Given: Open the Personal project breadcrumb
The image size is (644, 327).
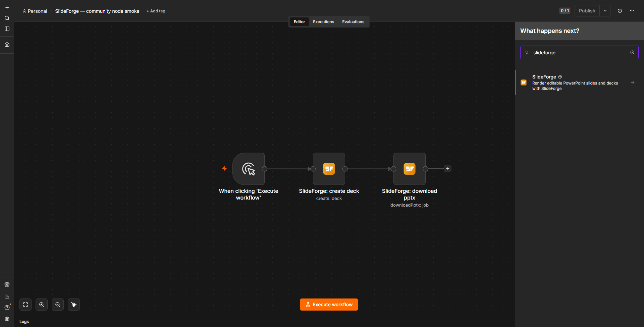Looking at the screenshot, I should [35, 11].
